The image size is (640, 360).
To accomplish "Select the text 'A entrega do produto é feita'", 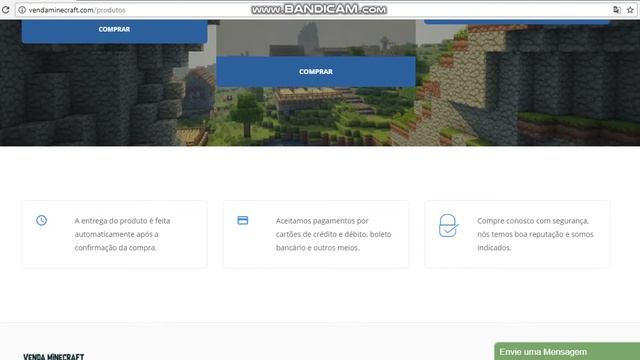I will point(122,221).
